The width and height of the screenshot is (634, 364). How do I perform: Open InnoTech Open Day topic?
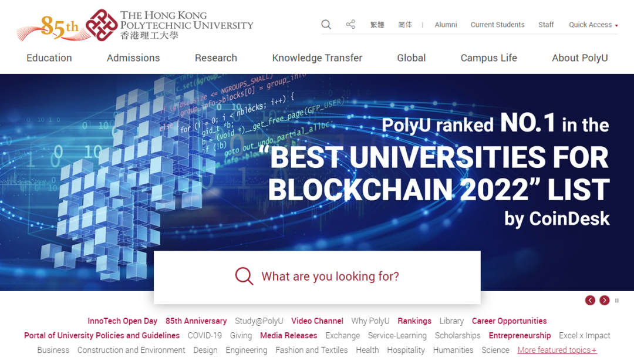click(122, 321)
